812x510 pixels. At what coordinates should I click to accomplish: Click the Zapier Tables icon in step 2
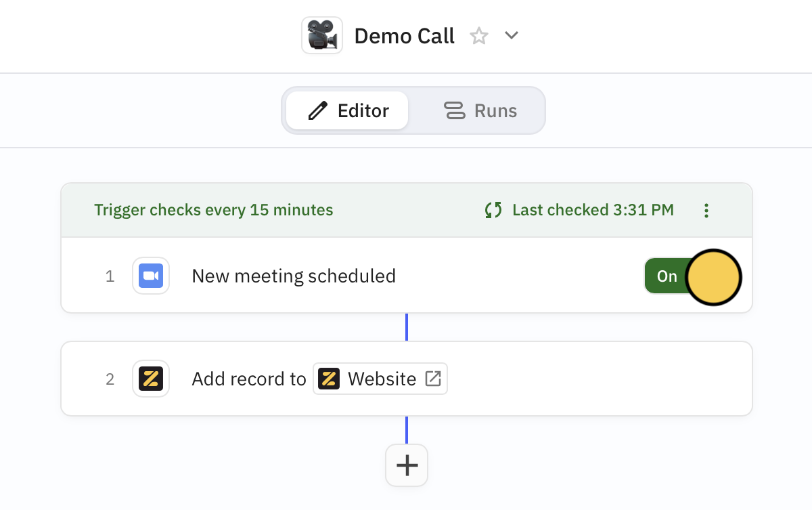pos(150,379)
